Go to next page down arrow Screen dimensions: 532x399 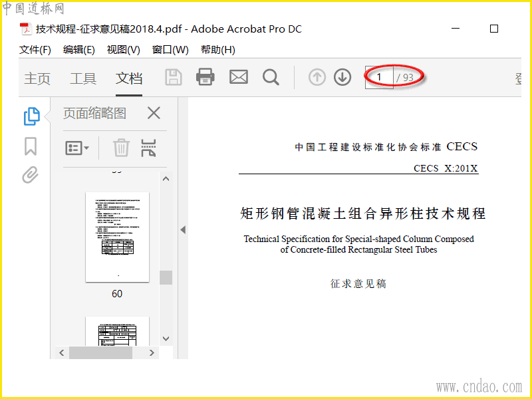(x=342, y=77)
